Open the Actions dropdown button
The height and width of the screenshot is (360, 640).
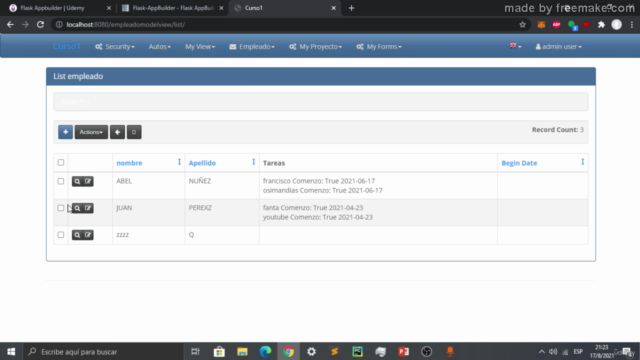pyautogui.click(x=91, y=132)
